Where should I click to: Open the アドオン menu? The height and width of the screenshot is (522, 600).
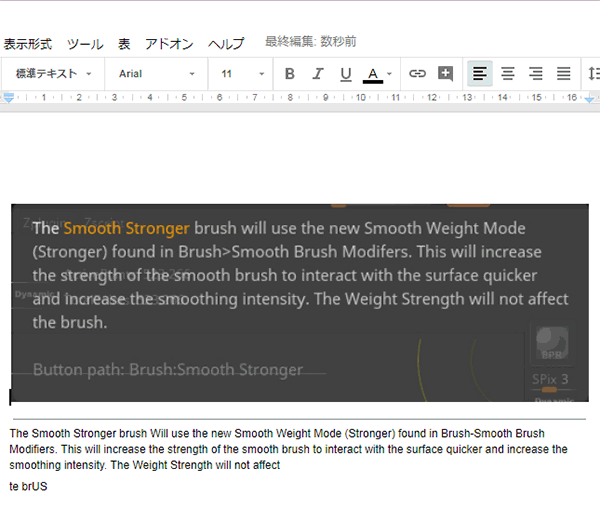169,44
